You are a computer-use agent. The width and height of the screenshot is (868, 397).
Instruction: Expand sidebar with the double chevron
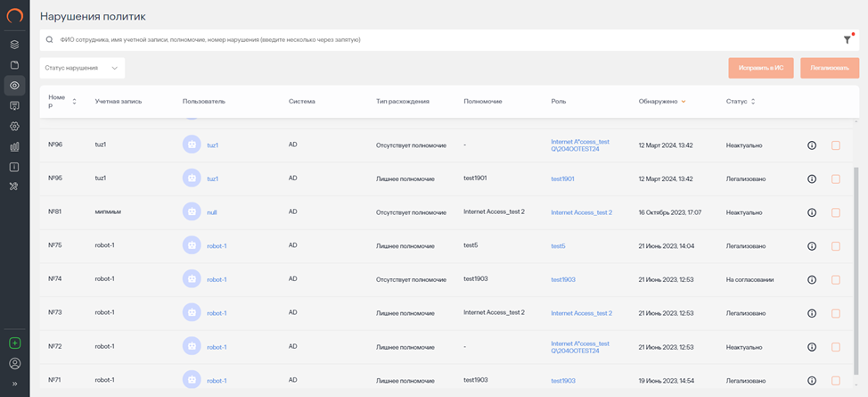tap(15, 383)
